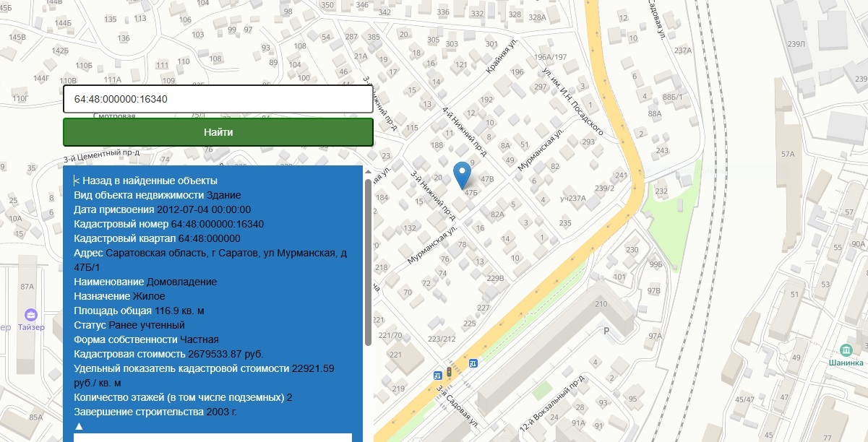Click the white box at panel bottom
The width and height of the screenshot is (868, 442).
click(x=212, y=437)
